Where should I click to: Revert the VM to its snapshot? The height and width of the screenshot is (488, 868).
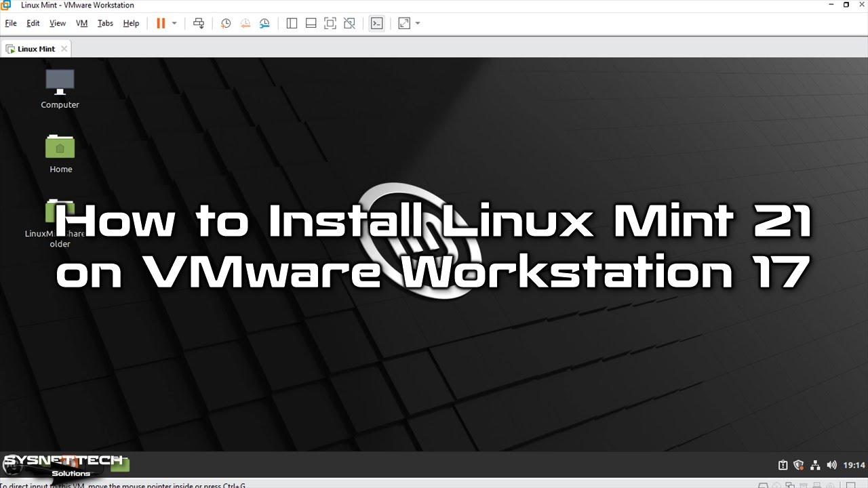coord(245,23)
